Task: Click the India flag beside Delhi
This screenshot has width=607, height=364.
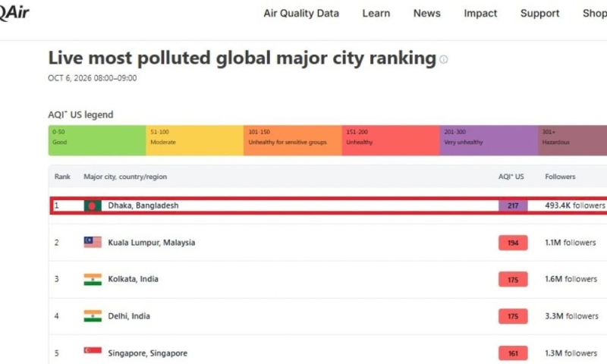Action: point(93,316)
